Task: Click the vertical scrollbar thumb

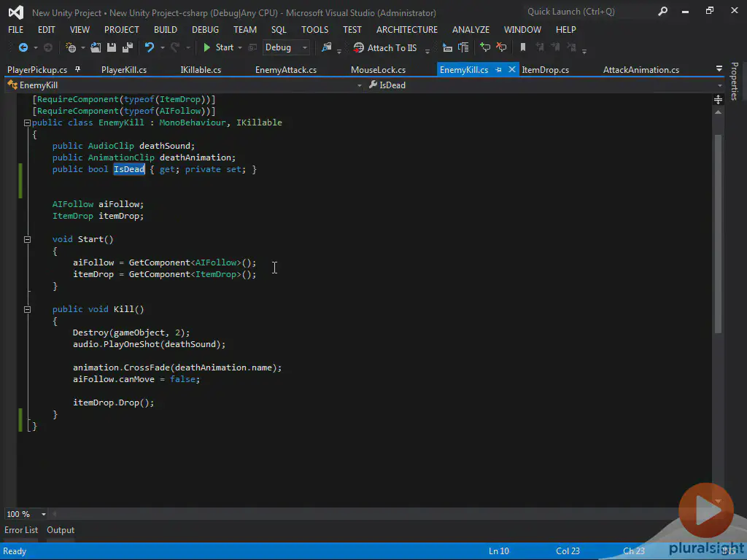Action: pyautogui.click(x=718, y=234)
